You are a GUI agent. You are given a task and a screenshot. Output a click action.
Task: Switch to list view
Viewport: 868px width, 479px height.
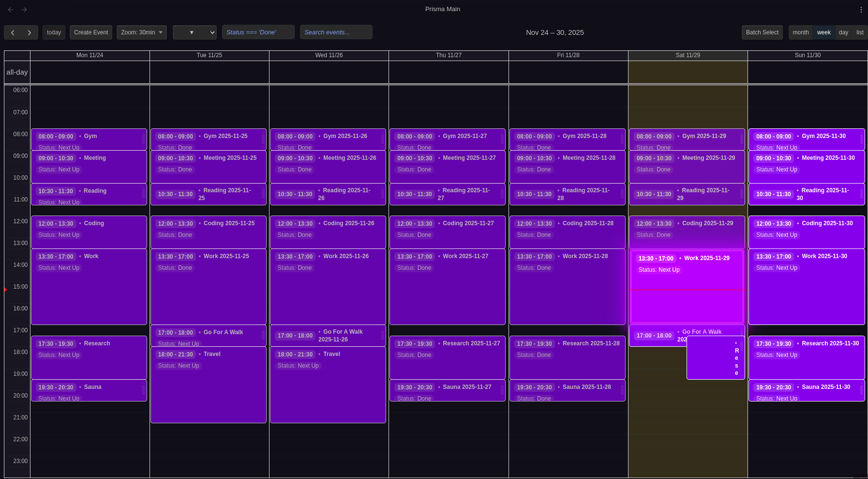[x=860, y=32]
